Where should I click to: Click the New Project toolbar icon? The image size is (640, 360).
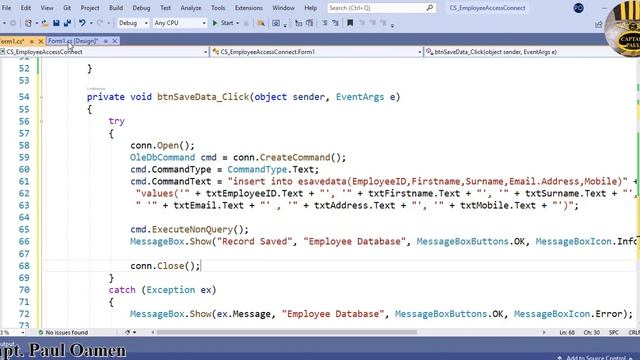[28, 23]
